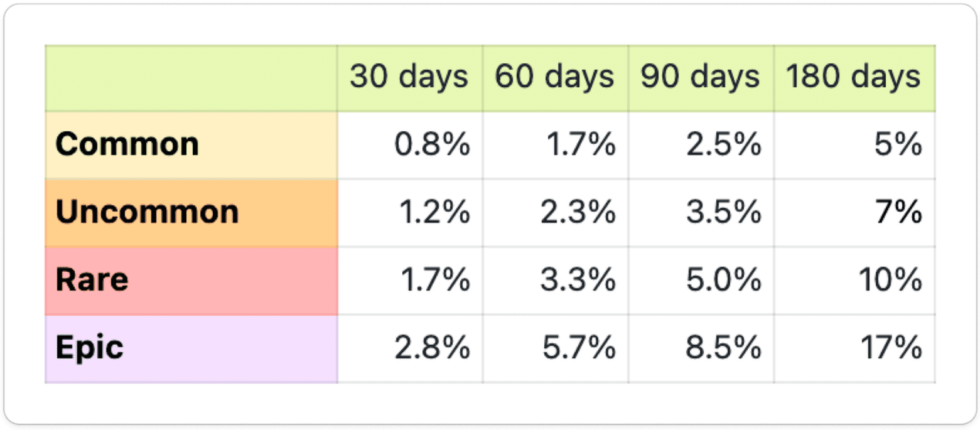The height and width of the screenshot is (430, 980).
Task: Click the 0.8% cell for Common
Action: (x=433, y=146)
